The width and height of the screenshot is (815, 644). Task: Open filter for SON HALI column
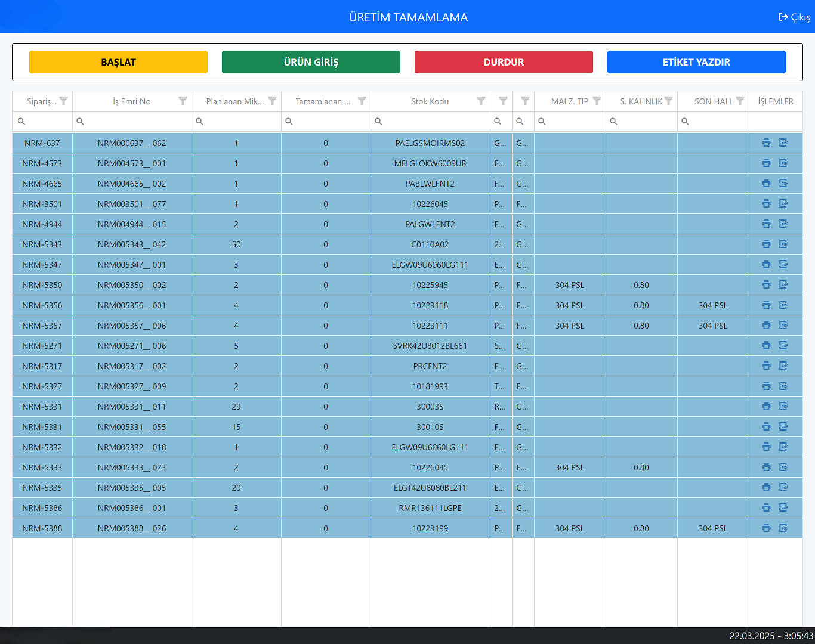(x=740, y=101)
